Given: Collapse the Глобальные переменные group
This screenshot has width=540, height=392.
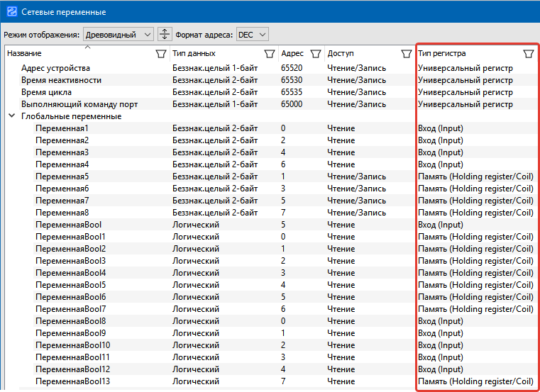Looking at the screenshot, I should tap(12, 116).
